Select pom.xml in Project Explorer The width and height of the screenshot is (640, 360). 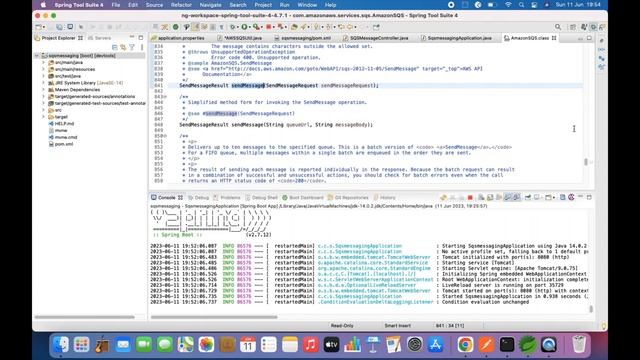click(x=61, y=144)
